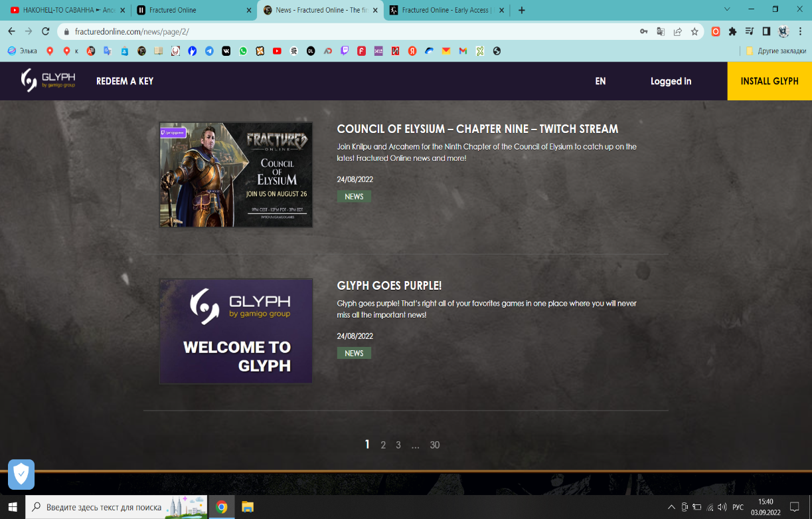The image size is (812, 519).
Task: Click the blue shield badge icon
Action: (21, 474)
